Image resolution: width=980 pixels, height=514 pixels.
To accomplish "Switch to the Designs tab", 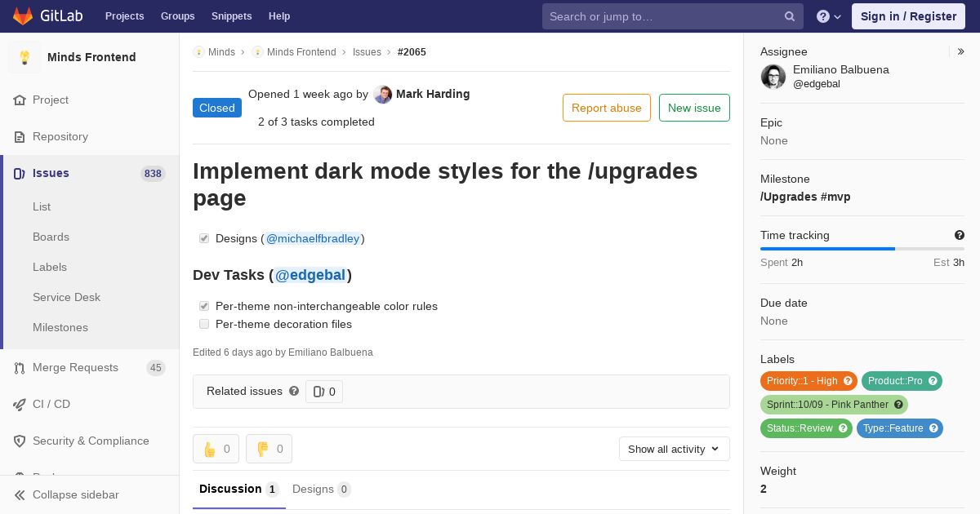I will click(321, 490).
